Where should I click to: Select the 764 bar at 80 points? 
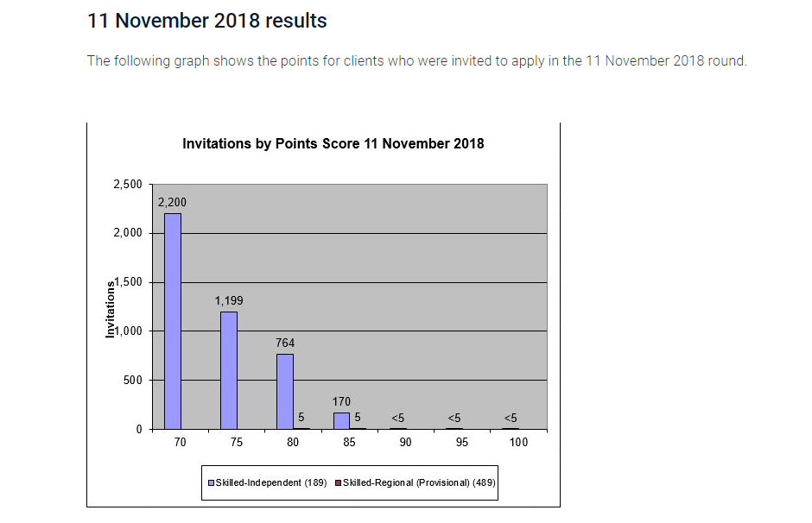point(285,392)
